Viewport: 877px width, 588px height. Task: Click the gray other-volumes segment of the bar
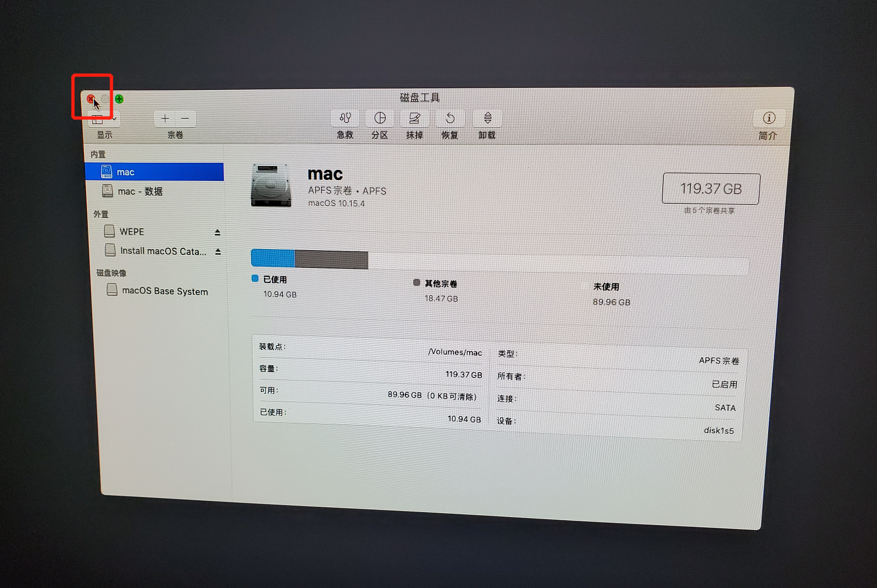coord(331,260)
